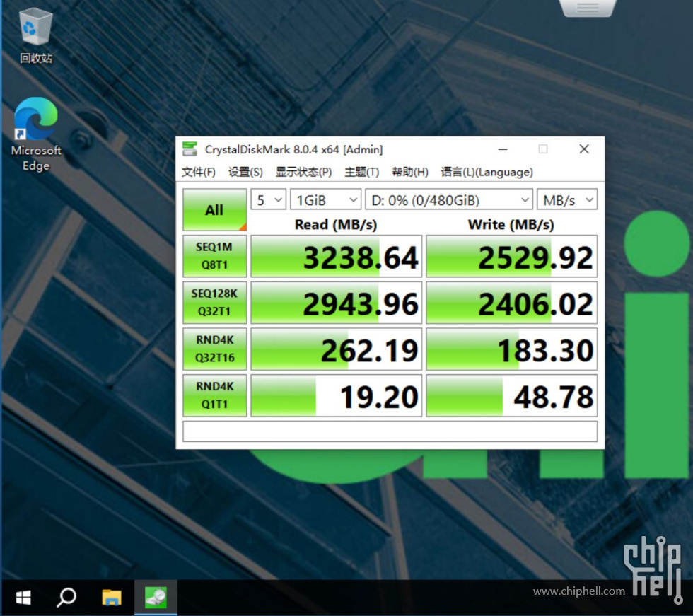
Task: Select the CrystalDiskMark taskbar icon
Action: pyautogui.click(x=156, y=598)
